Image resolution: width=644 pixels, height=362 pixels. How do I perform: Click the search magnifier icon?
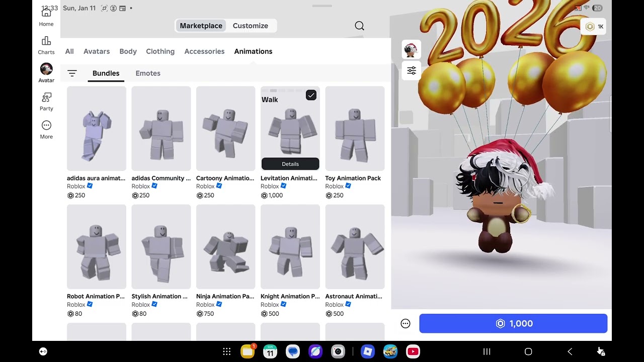tap(359, 26)
